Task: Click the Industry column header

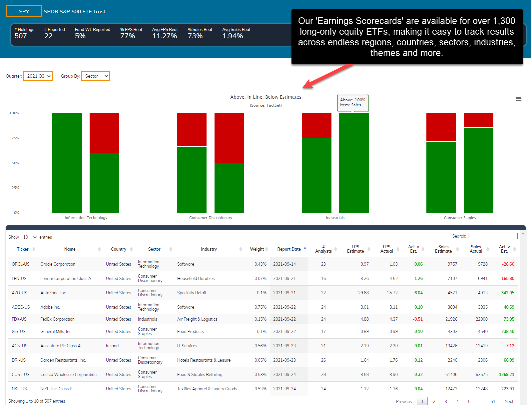Action: [209, 249]
